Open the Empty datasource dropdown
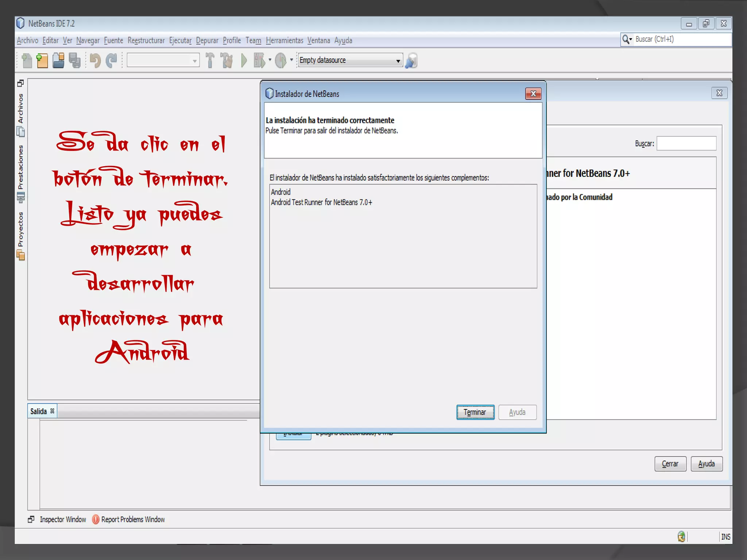 coord(398,61)
